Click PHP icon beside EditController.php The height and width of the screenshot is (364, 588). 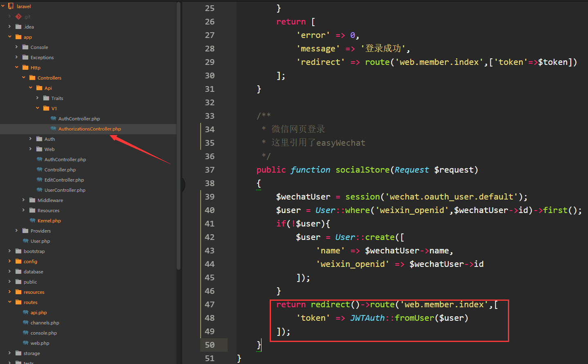coord(39,180)
